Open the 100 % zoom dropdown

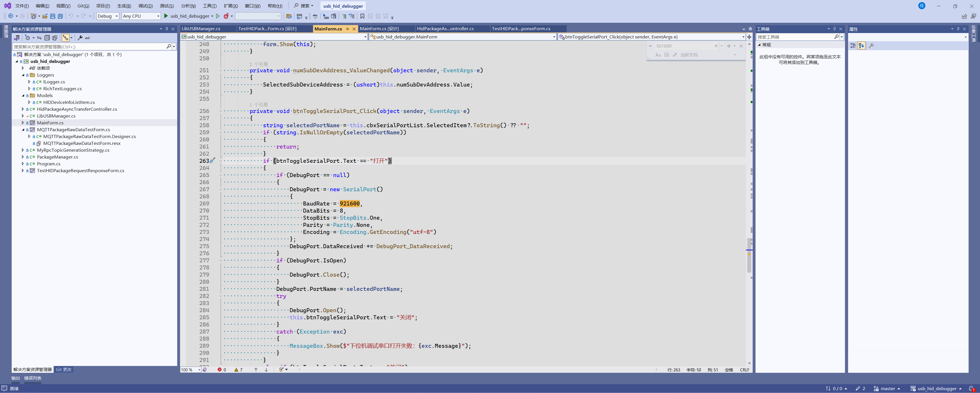tap(191, 369)
